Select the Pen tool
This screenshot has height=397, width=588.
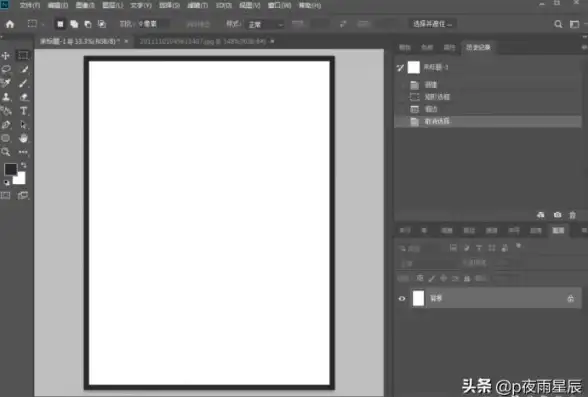tap(6, 124)
